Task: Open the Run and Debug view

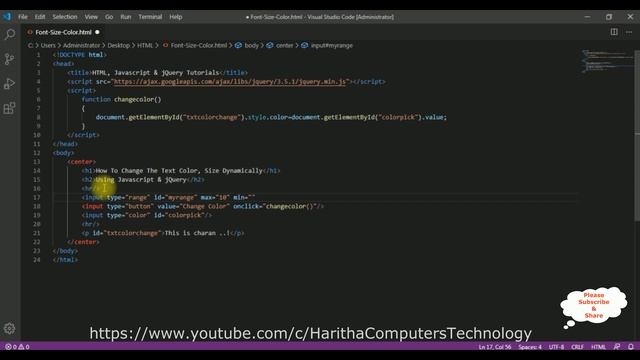Action: 9,84
